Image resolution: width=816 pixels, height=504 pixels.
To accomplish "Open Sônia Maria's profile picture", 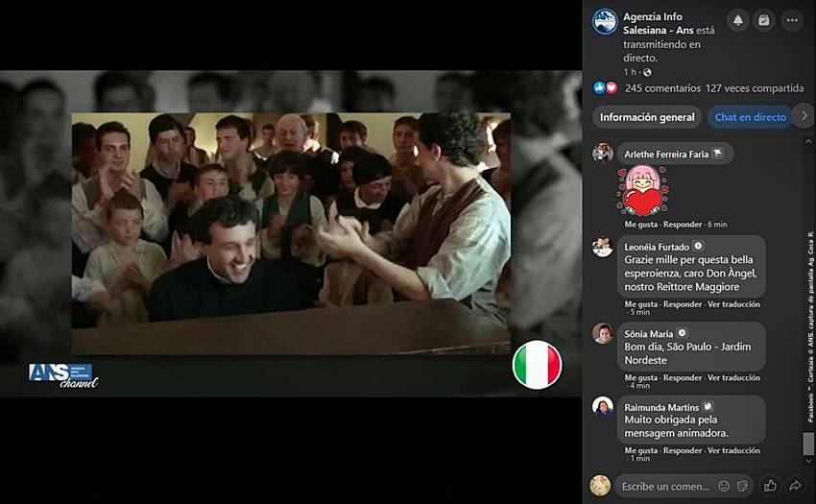I will pyautogui.click(x=603, y=333).
